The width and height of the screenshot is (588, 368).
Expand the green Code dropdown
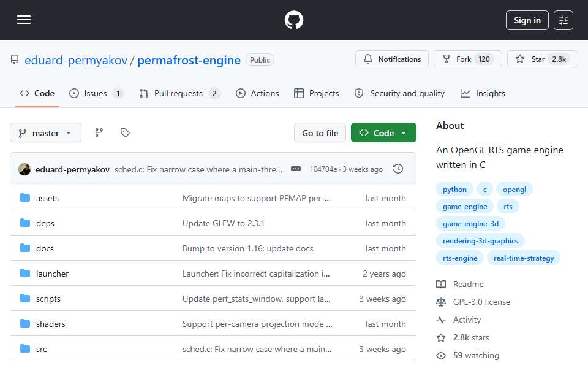click(x=383, y=133)
